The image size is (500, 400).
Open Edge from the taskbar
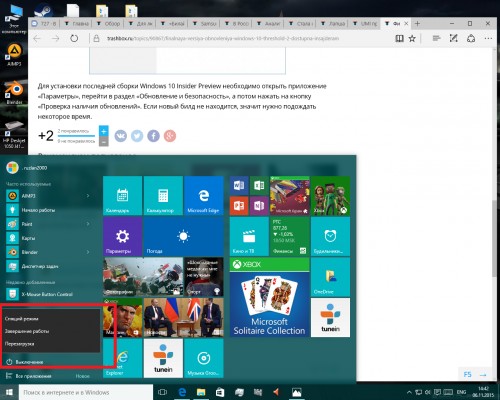pyautogui.click(x=182, y=392)
